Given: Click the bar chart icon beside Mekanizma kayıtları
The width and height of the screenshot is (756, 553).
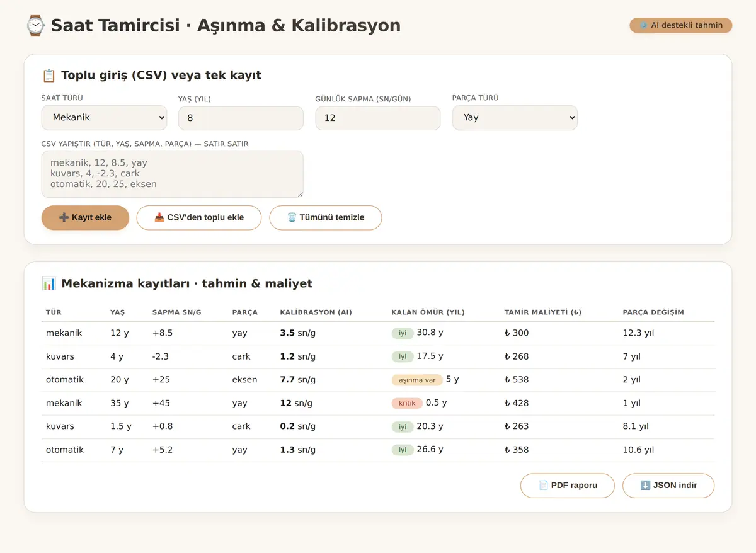Looking at the screenshot, I should coord(49,283).
